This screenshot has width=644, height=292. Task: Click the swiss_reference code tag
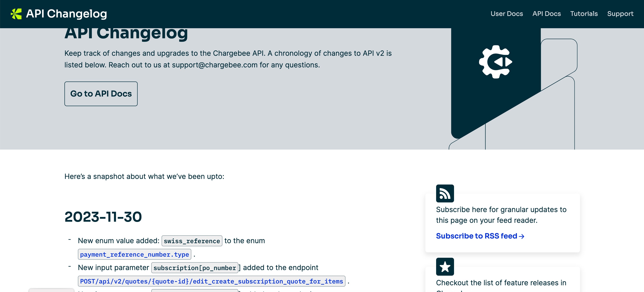pyautogui.click(x=192, y=241)
